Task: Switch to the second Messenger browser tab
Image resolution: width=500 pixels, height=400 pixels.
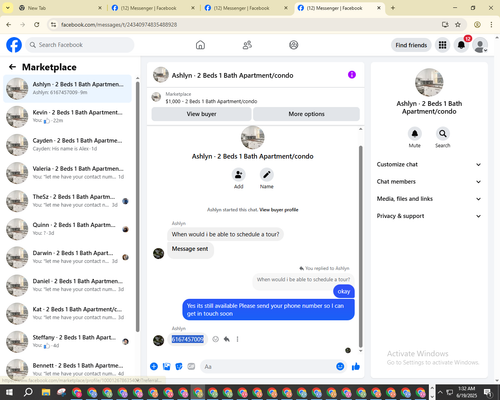Action: 246,8
